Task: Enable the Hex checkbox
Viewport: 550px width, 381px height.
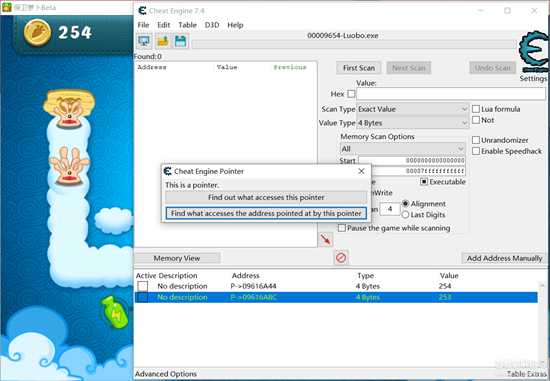Action: 351,94
